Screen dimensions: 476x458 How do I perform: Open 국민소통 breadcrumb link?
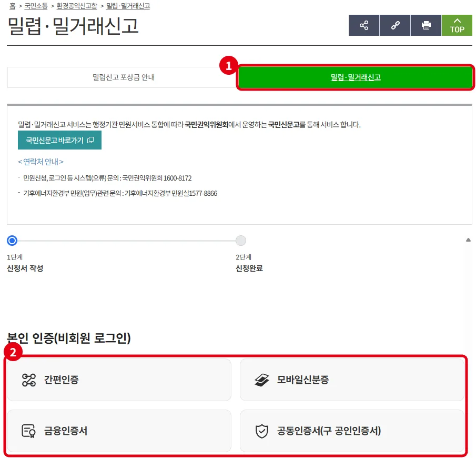[x=36, y=6]
